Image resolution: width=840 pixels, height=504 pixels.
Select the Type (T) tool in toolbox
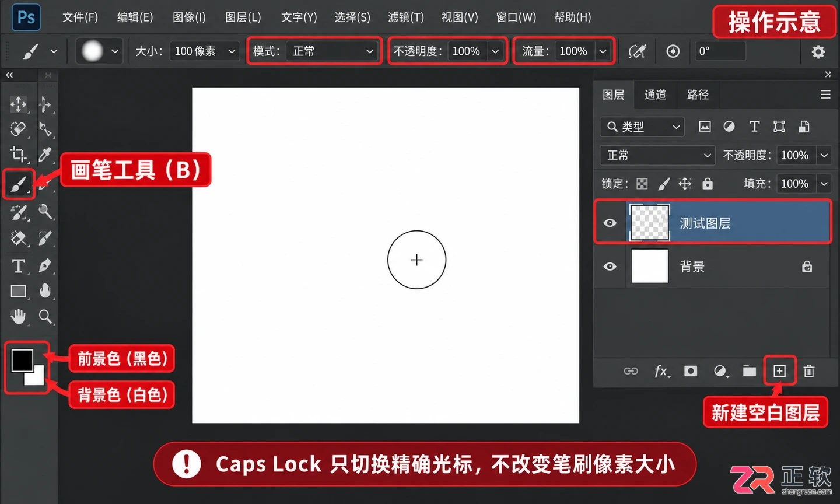click(x=18, y=265)
